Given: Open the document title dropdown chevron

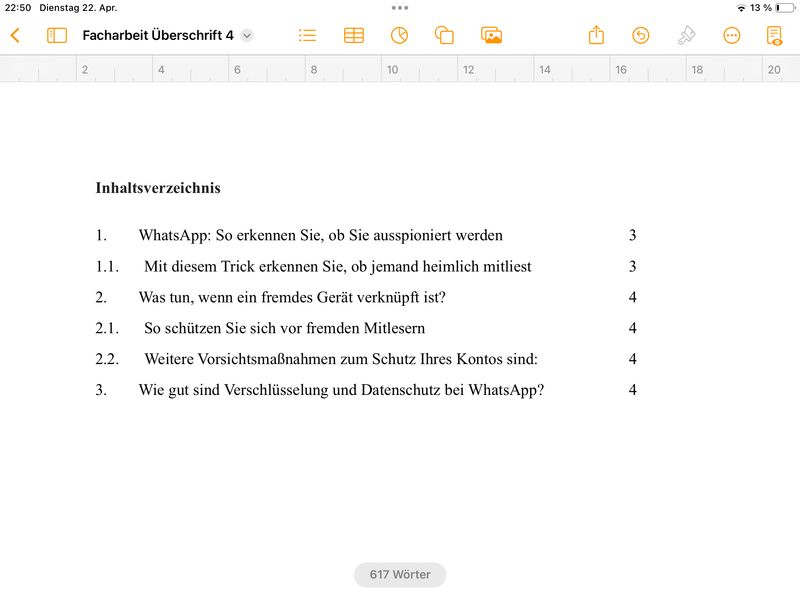Looking at the screenshot, I should click(x=247, y=35).
